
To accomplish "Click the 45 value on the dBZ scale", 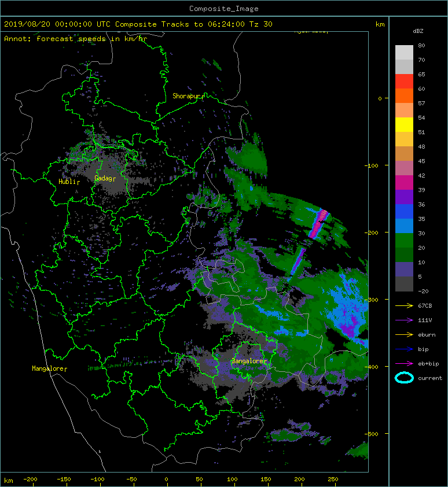I will coord(421,161).
